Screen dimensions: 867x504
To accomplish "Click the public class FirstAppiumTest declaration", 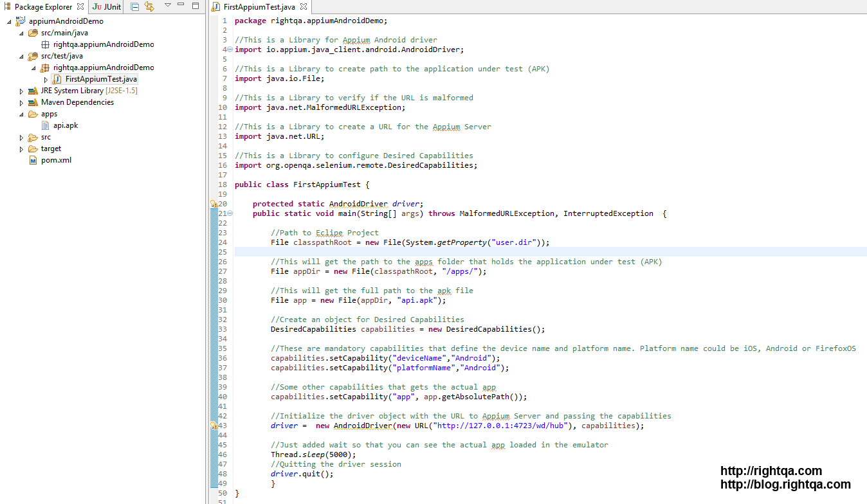I will click(x=302, y=184).
